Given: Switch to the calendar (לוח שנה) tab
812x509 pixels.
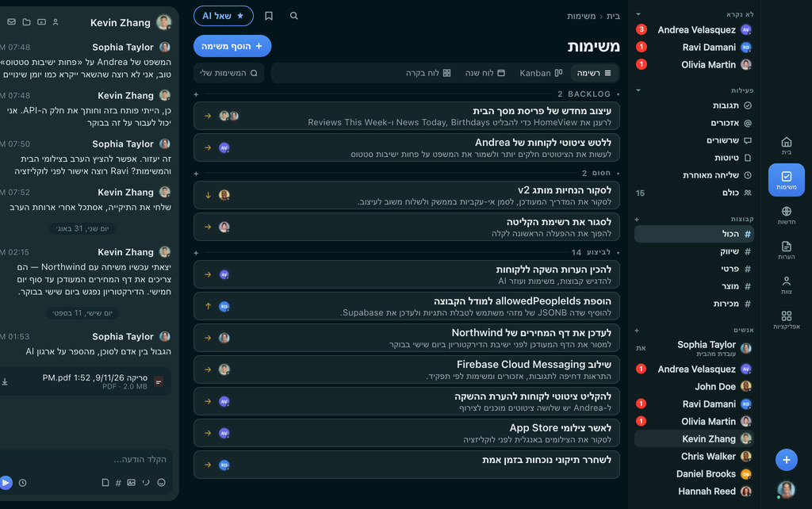Looking at the screenshot, I should click(485, 73).
